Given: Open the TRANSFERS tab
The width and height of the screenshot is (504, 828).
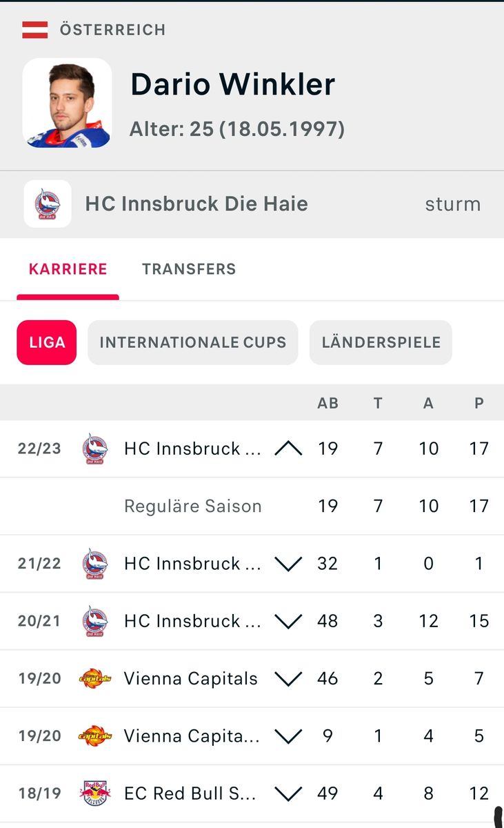Looking at the screenshot, I should (189, 269).
